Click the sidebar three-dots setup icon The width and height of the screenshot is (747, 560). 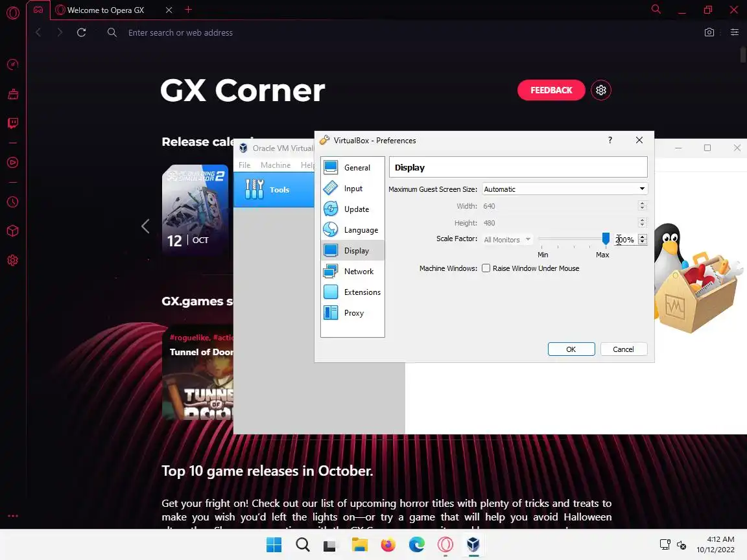pos(13,516)
